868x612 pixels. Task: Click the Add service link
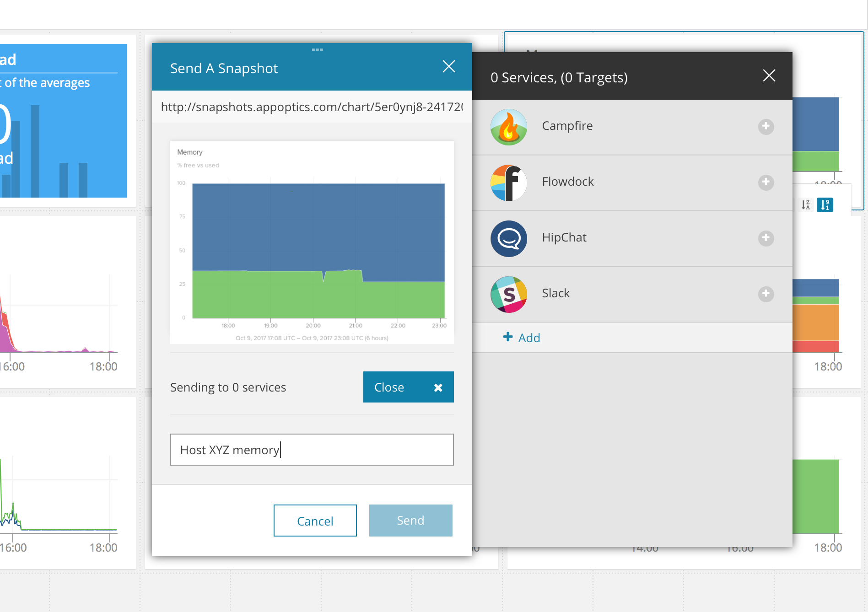528,338
